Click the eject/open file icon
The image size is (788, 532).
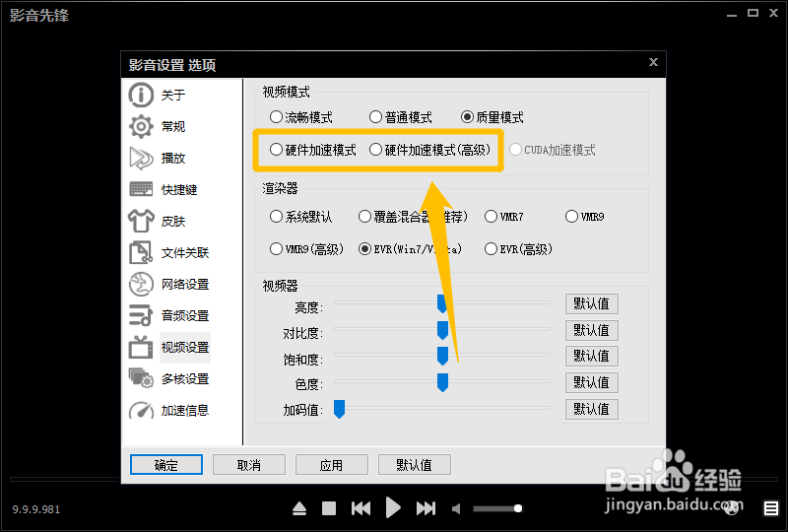point(299,509)
